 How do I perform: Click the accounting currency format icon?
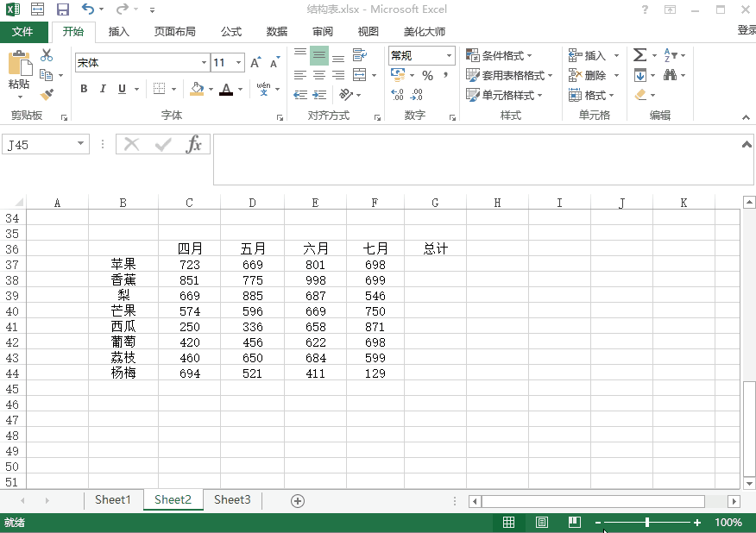(x=398, y=75)
